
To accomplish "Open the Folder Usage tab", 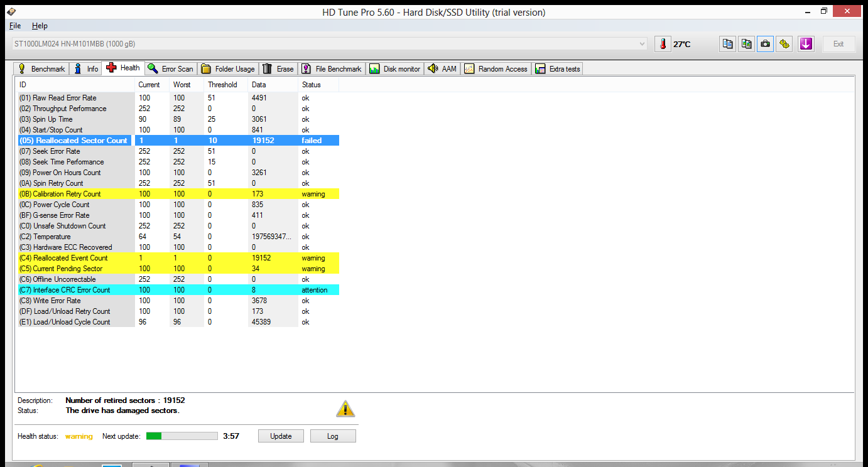I will coord(228,68).
